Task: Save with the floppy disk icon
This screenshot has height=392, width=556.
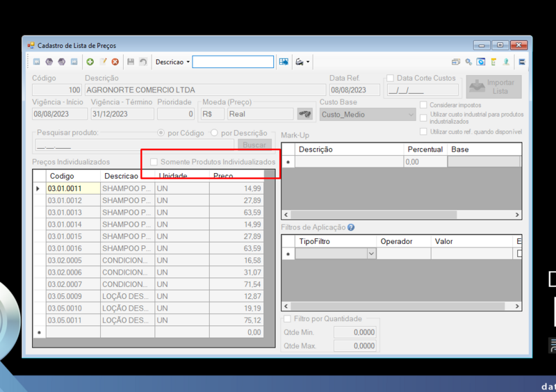Action: pyautogui.click(x=131, y=62)
